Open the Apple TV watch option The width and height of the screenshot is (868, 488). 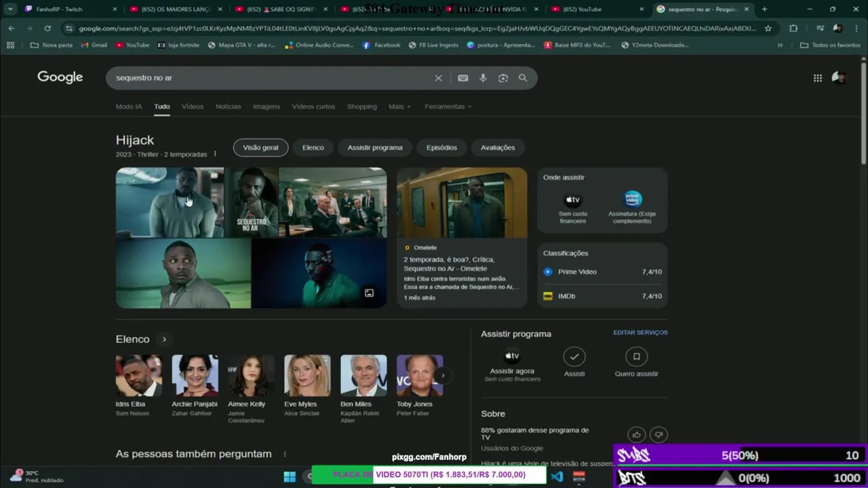pyautogui.click(x=573, y=207)
